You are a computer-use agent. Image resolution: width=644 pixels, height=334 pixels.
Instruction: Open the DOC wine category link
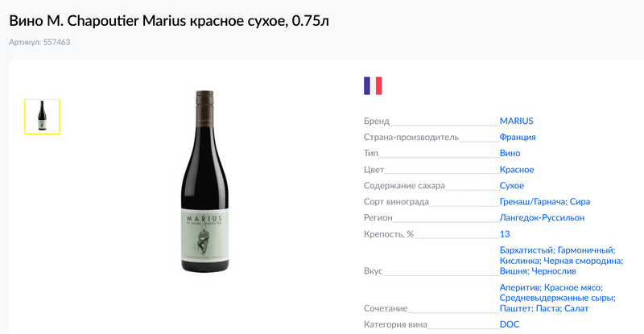[x=510, y=324]
